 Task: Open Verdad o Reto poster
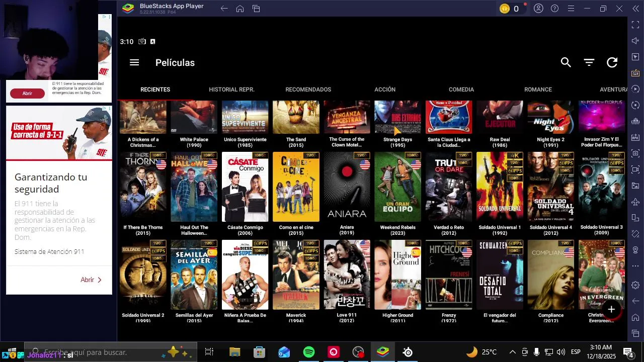(x=449, y=187)
